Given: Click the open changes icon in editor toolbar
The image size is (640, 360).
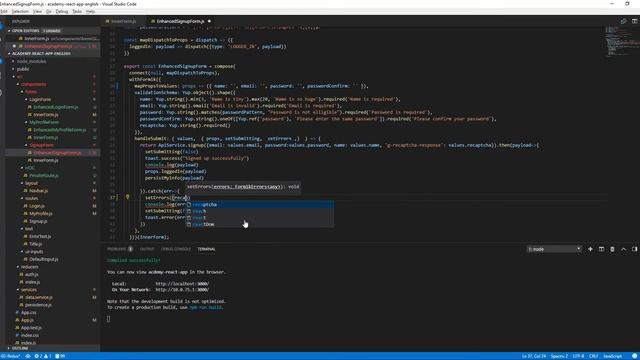Looking at the screenshot, I should tap(623, 21).
